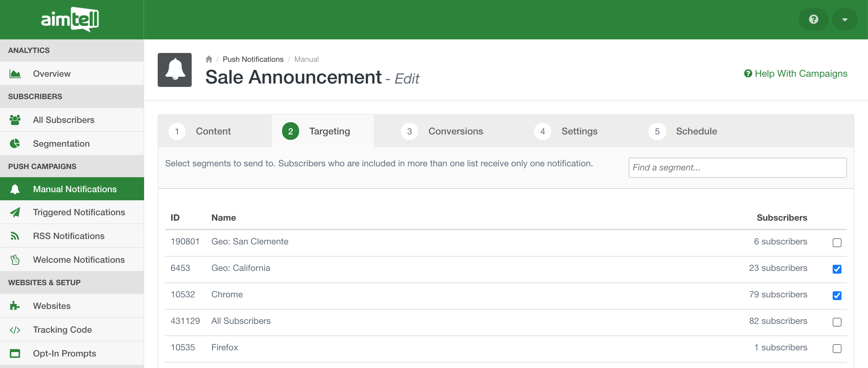Enable the All Subscribers segment checkbox
The image size is (868, 368).
(x=837, y=322)
